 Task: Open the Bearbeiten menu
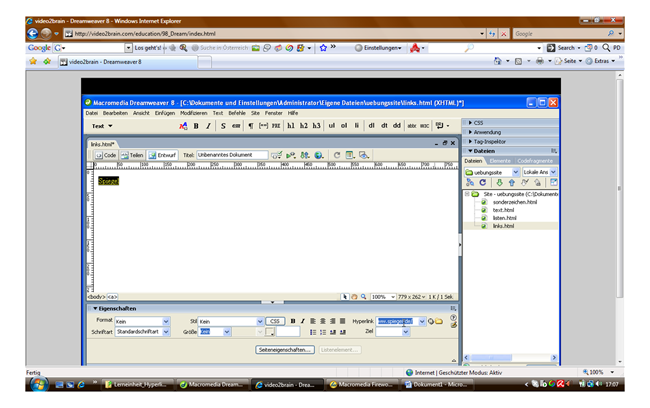[x=115, y=113]
